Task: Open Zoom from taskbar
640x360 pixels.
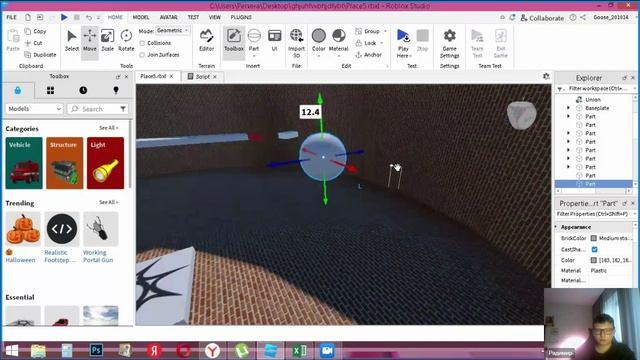Action: coord(327,351)
